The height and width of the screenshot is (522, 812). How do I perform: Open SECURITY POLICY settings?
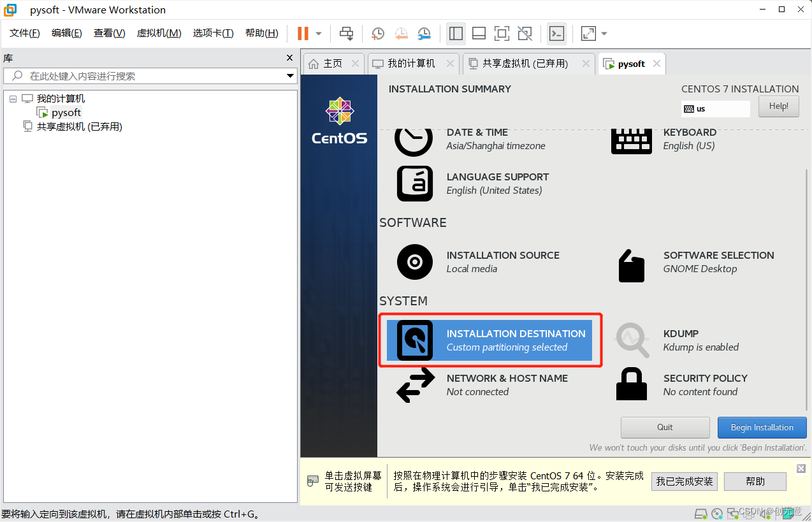[x=681, y=385]
